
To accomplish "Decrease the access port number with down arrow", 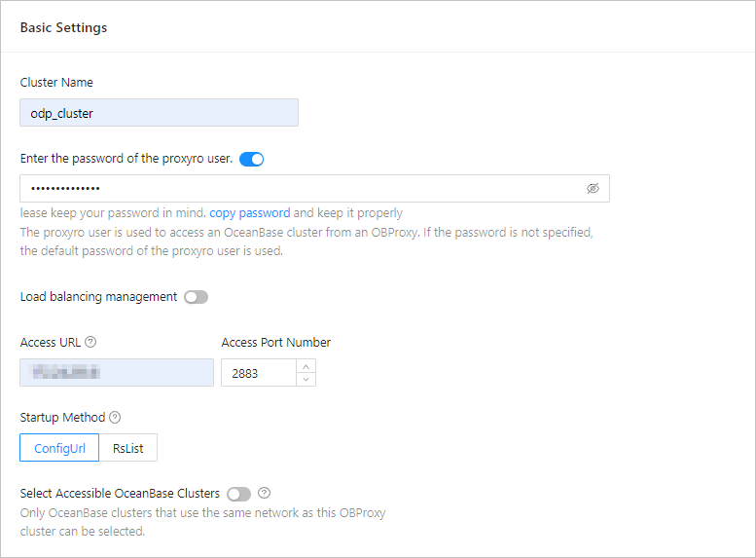I will click(x=306, y=379).
